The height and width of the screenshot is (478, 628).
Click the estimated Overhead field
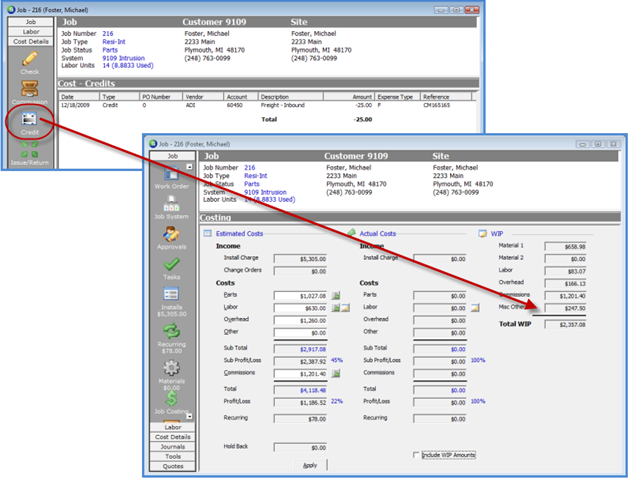(300, 321)
